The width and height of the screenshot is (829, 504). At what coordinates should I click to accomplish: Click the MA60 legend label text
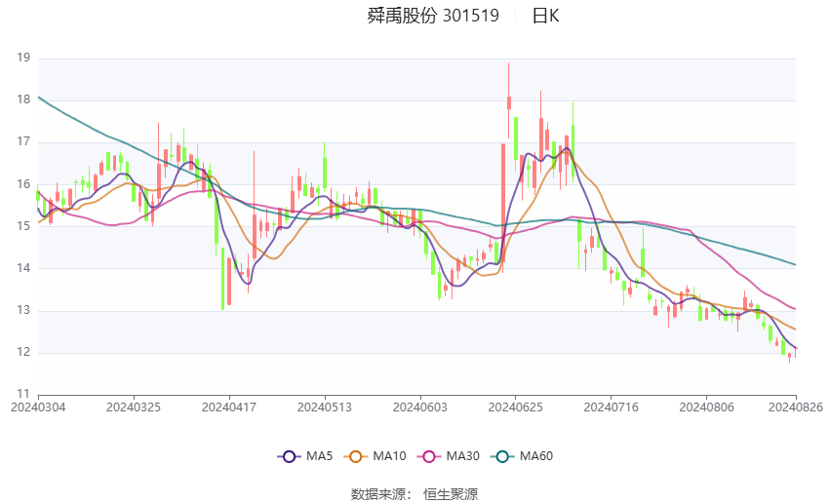[536, 456]
